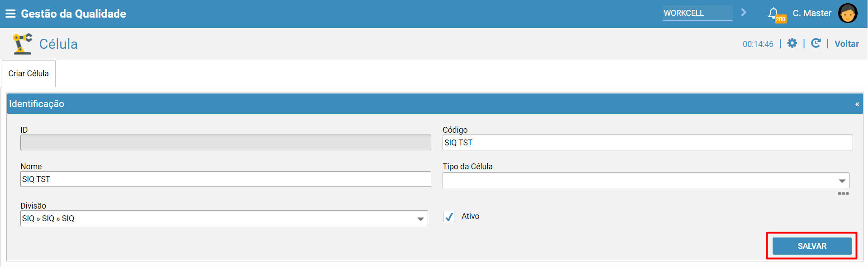Screen dimensions: 868x270
Task: Click the C. Master username
Action: point(812,13)
